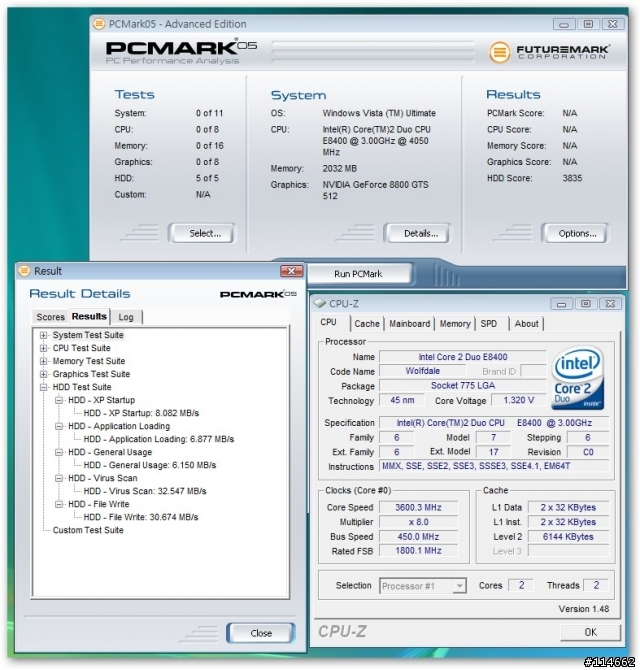Open the Memory tab in CPU-Z
This screenshot has width=640, height=670.
455,324
